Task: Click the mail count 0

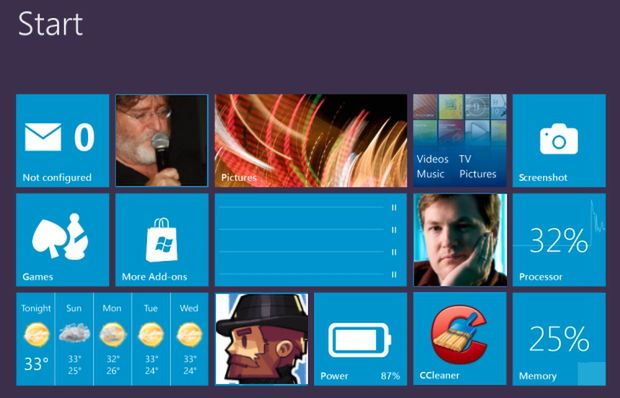Action: (x=84, y=137)
